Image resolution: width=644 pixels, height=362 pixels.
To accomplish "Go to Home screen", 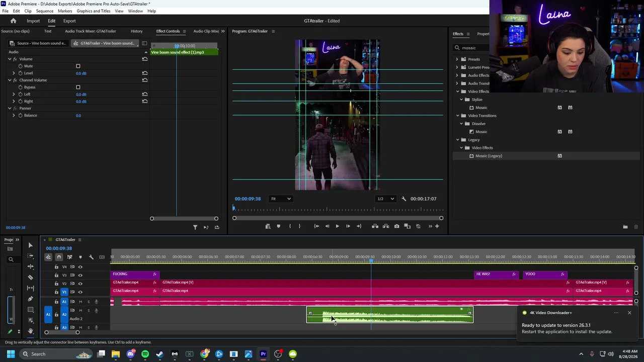I will [x=14, y=21].
